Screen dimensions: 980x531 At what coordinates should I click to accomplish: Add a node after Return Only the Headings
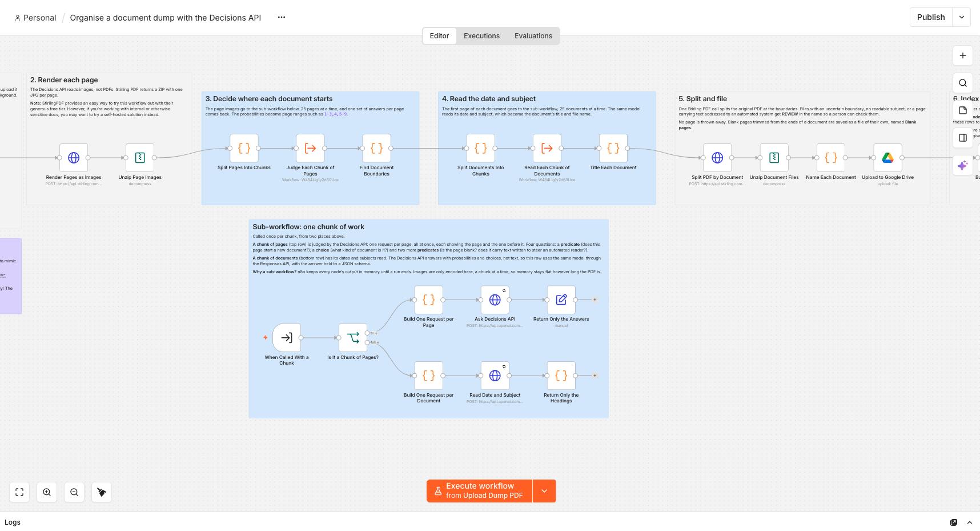click(595, 376)
